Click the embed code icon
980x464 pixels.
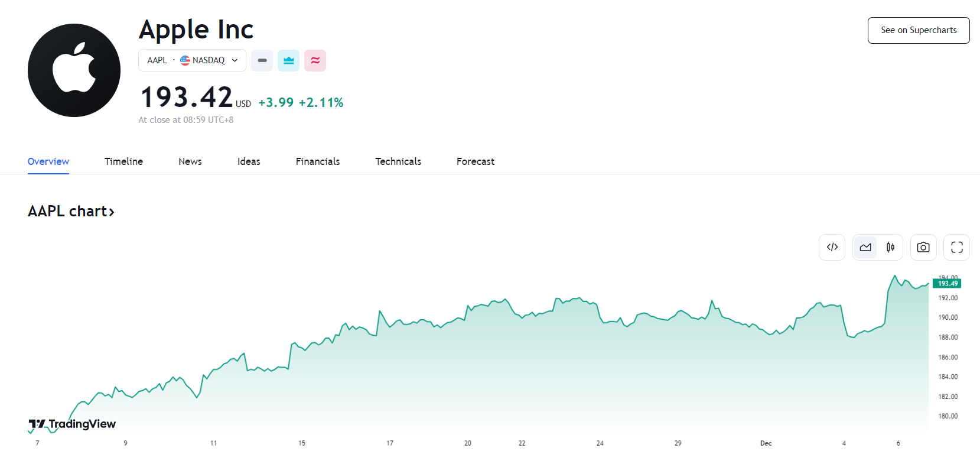[x=832, y=247]
